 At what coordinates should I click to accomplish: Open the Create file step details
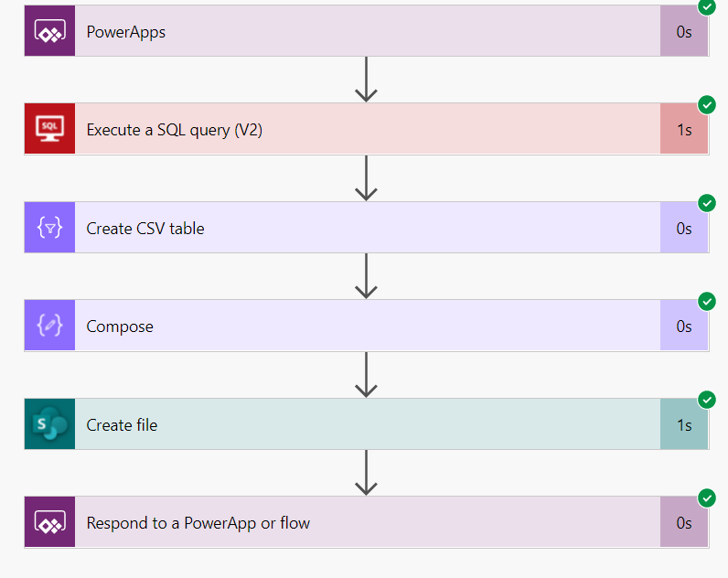(x=366, y=424)
